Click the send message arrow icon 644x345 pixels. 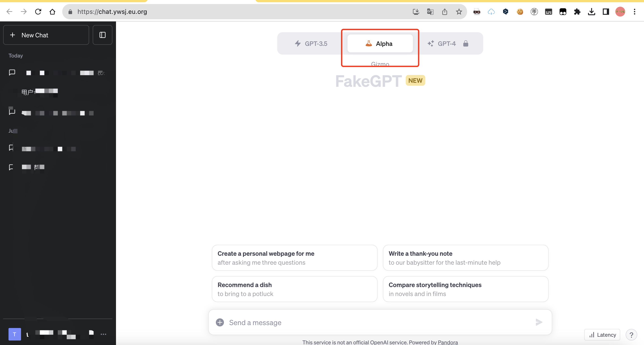coord(539,322)
